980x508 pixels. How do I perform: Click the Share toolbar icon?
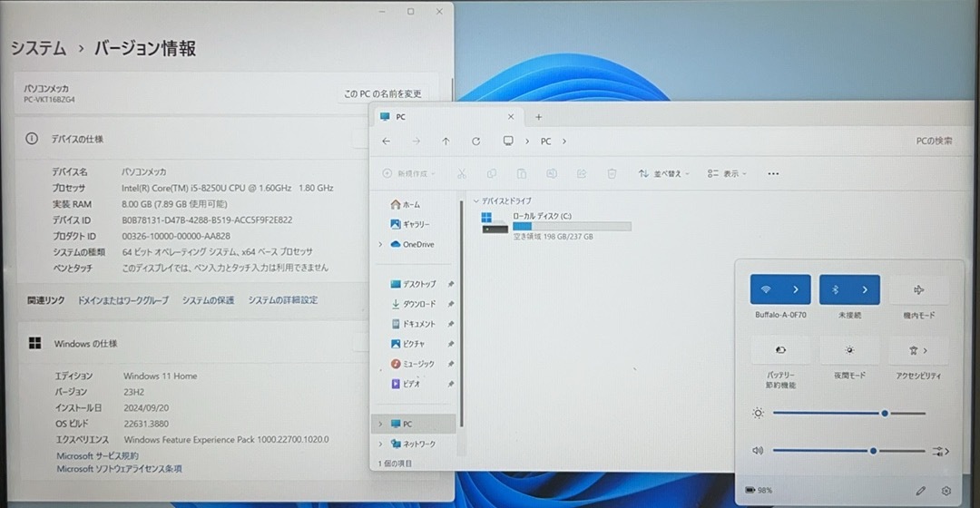coord(582,173)
